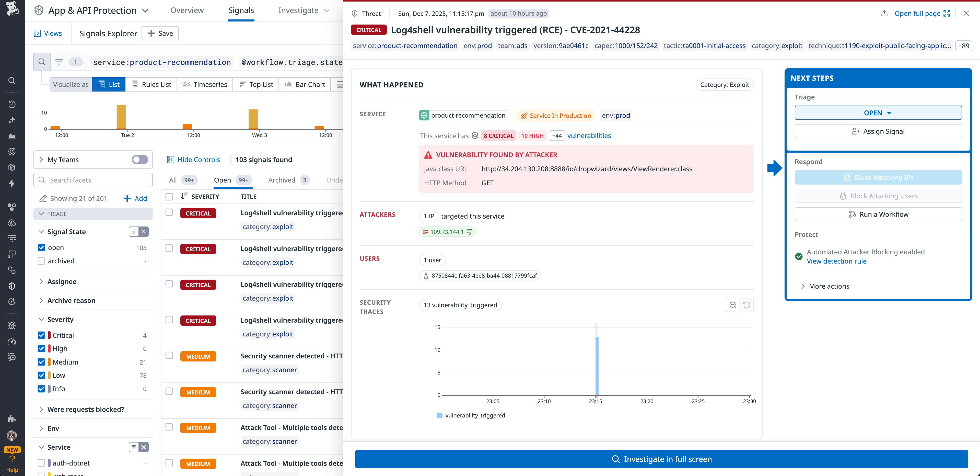The image size is (980, 476).
Task: Open the recent history clock icon in sidebar
Action: (12, 104)
